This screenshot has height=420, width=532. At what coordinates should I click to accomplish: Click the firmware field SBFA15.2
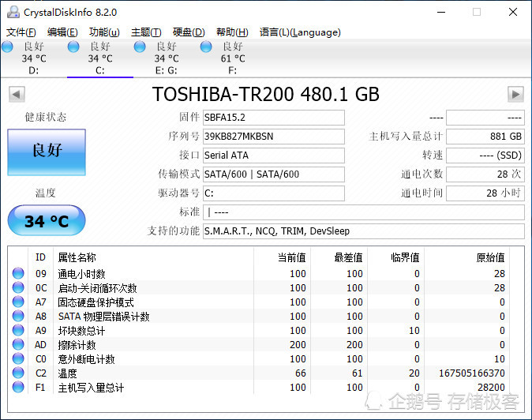point(274,118)
